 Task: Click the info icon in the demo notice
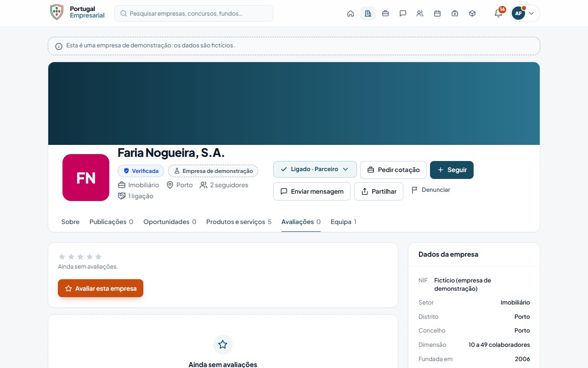coord(59,46)
